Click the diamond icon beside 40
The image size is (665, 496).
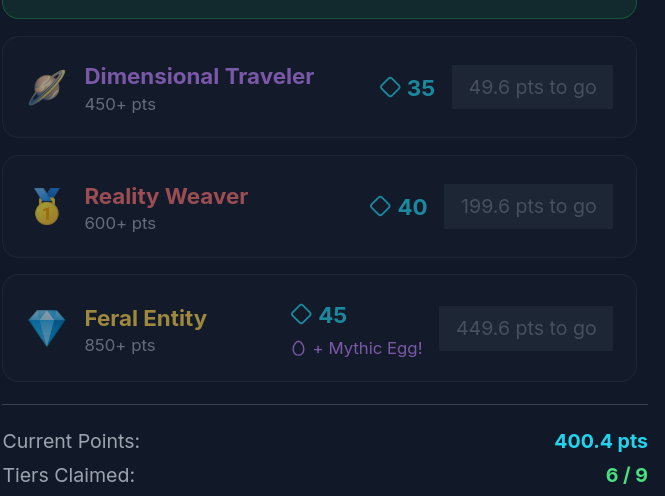coord(380,206)
